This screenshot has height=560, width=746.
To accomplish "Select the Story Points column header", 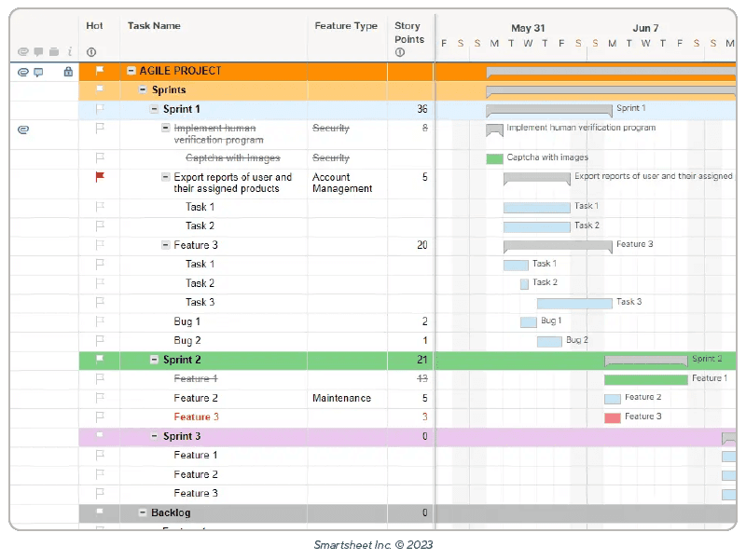I will (408, 33).
